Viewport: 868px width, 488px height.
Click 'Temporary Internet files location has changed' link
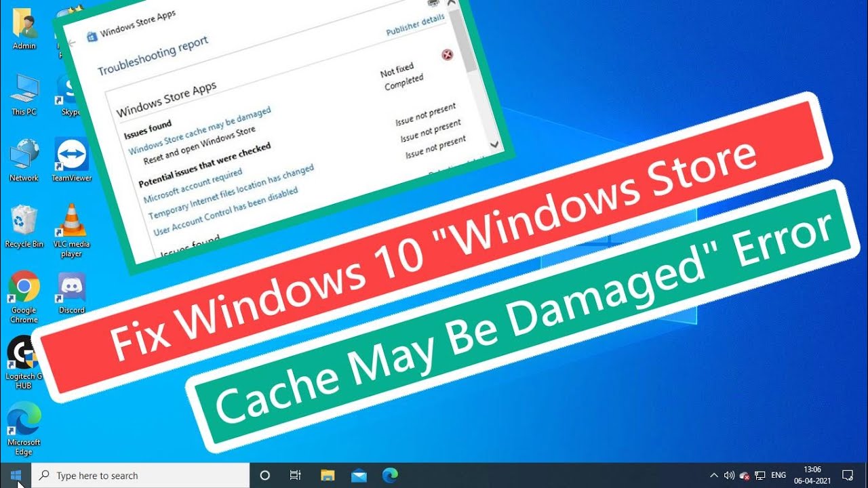231,192
